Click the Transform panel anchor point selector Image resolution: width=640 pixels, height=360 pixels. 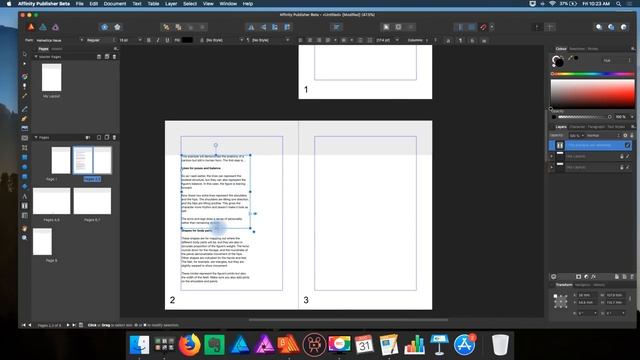point(560,301)
